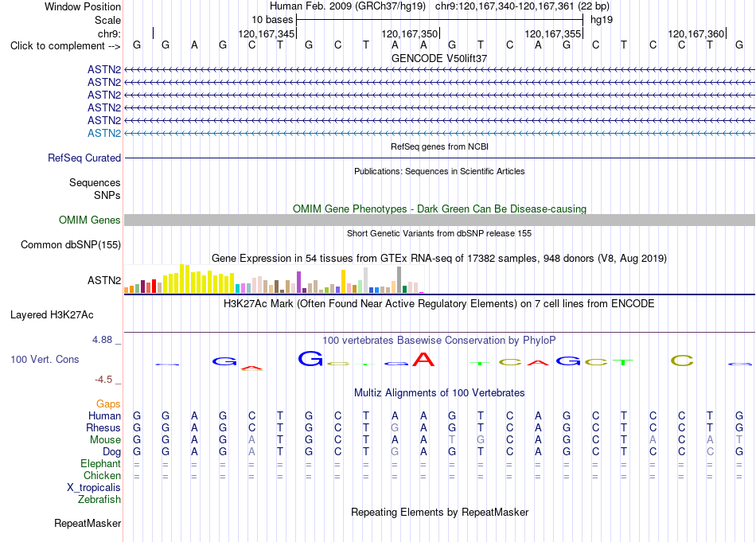Click the -4.5 PhyloP lower value
Image resolution: width=756 pixels, height=542 pixels.
[x=103, y=380]
